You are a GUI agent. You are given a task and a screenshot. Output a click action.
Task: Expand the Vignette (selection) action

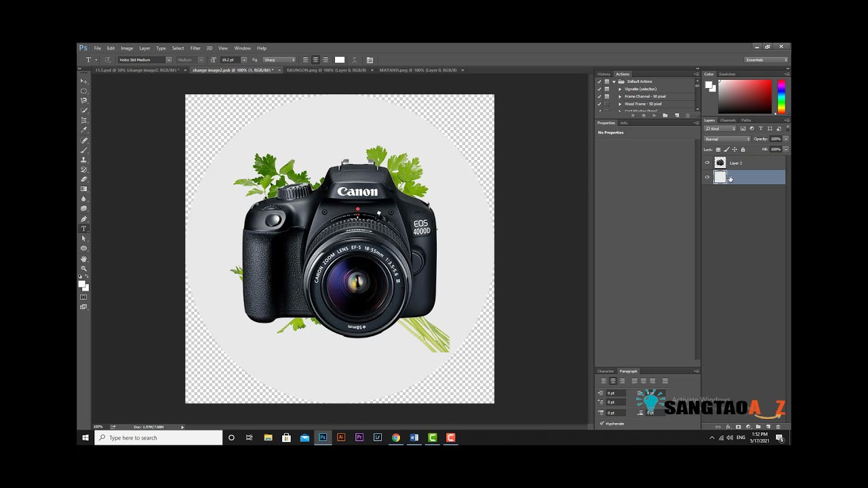point(620,89)
